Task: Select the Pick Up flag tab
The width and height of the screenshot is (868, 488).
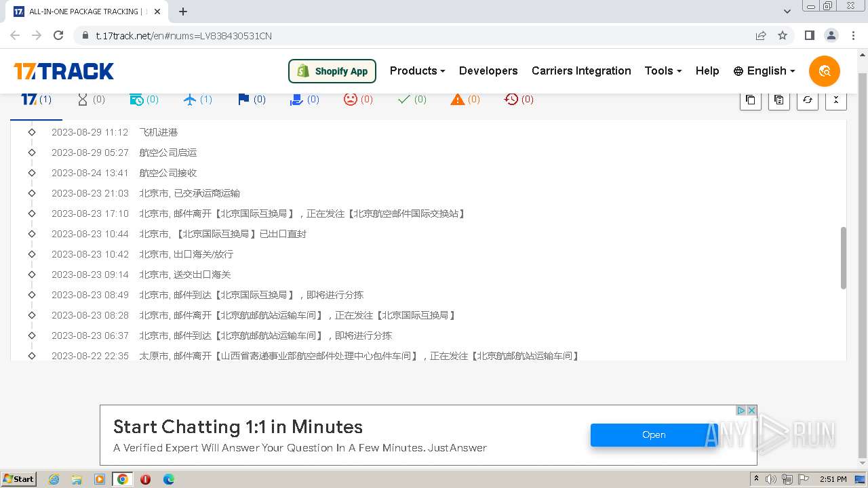Action: (x=252, y=100)
